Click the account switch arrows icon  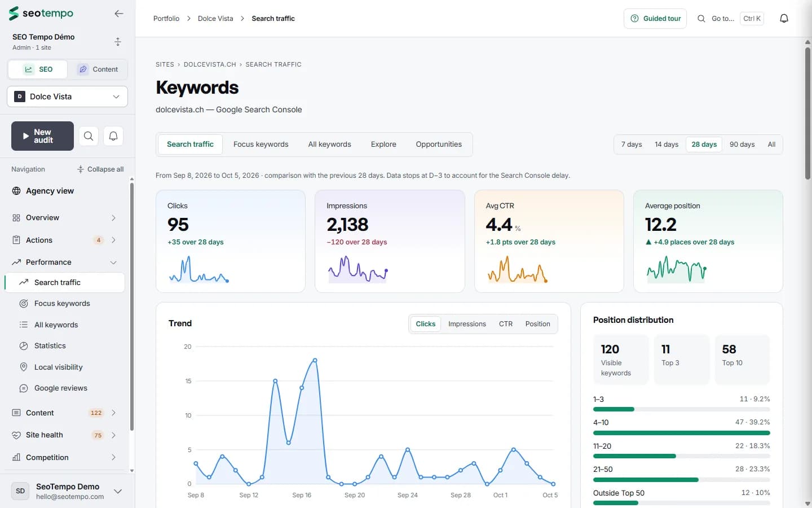118,42
